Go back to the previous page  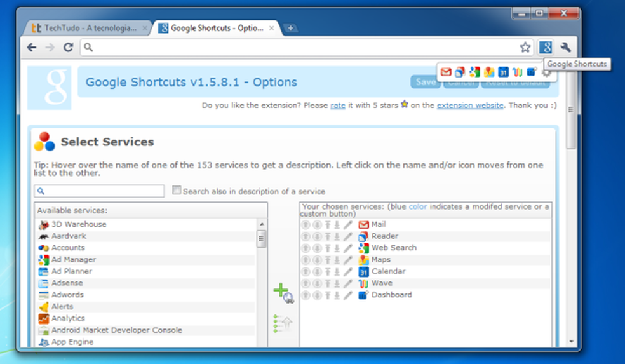[x=32, y=48]
